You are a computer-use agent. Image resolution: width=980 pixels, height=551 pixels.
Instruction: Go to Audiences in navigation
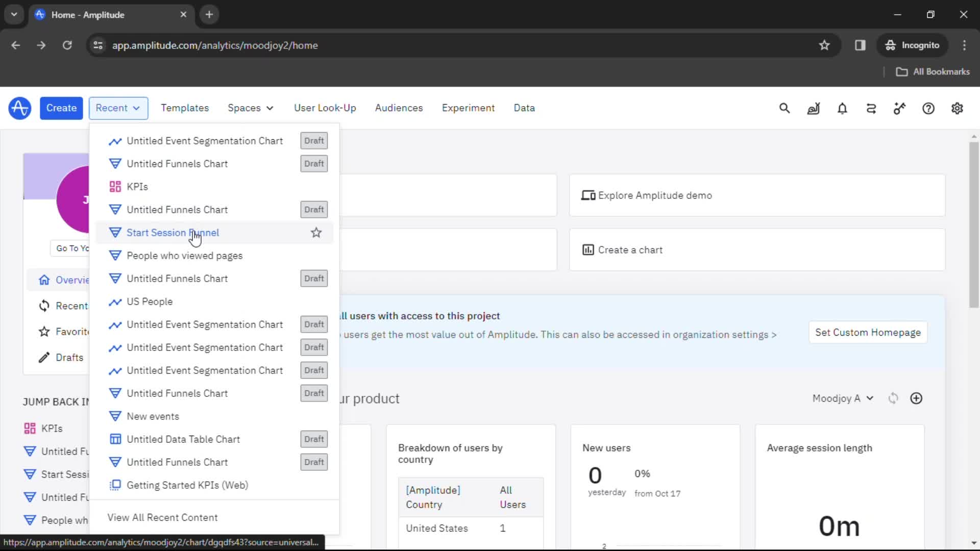[x=399, y=108]
